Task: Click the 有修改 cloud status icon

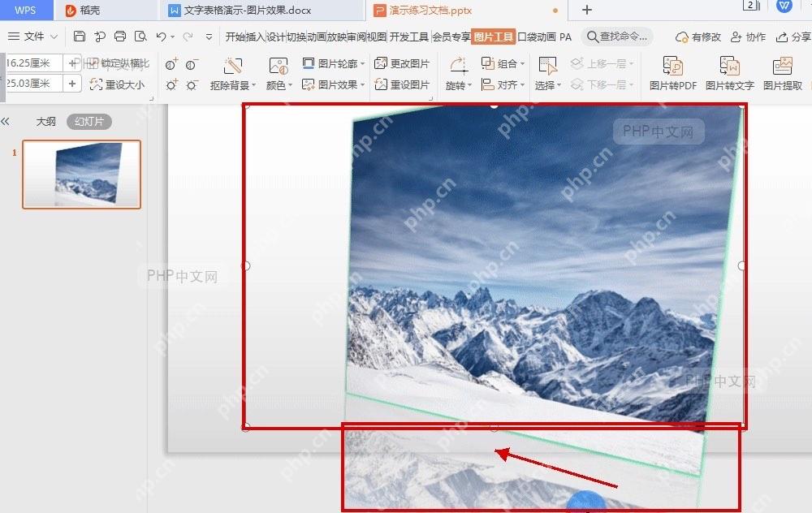Action: coord(681,37)
